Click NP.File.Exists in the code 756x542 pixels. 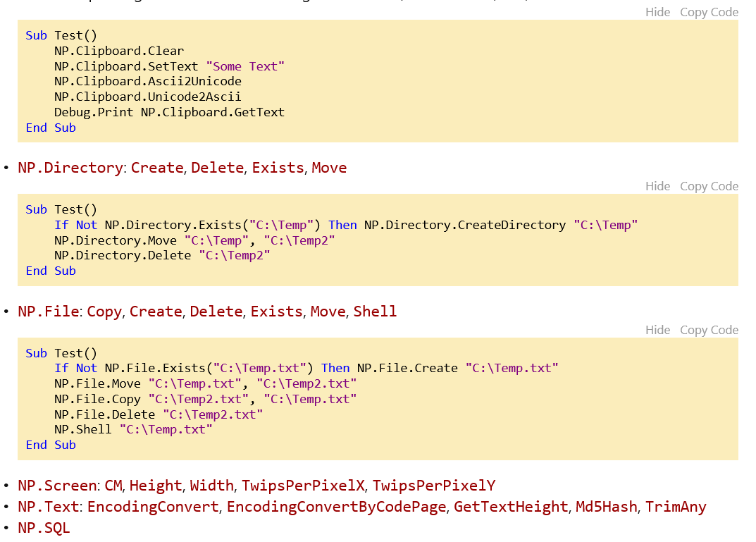pyautogui.click(x=155, y=368)
